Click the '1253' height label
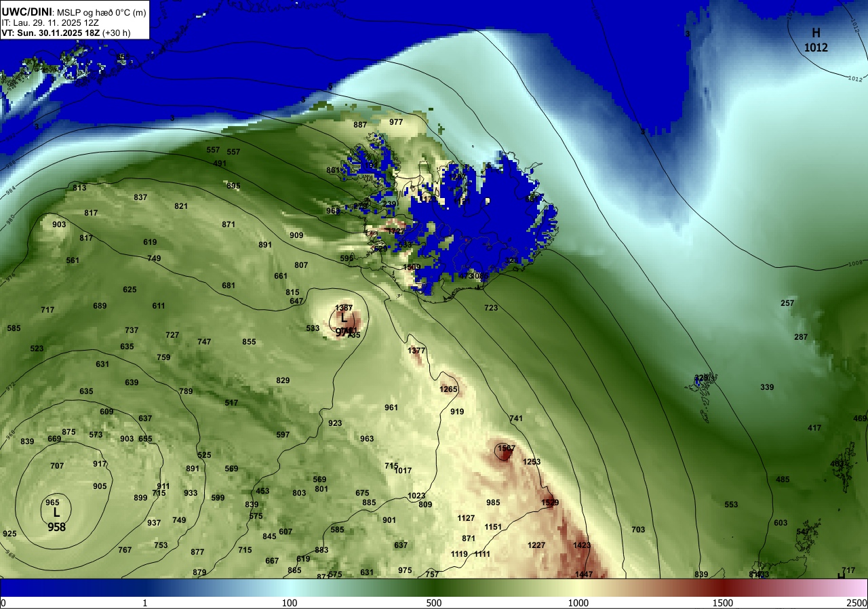This screenshot has height=609, width=868. click(532, 462)
